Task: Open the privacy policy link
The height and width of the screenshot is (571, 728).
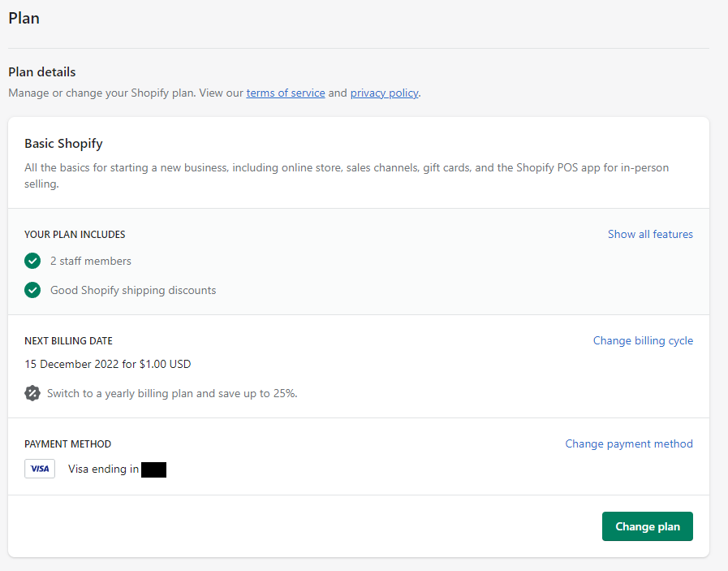Action: click(x=384, y=93)
